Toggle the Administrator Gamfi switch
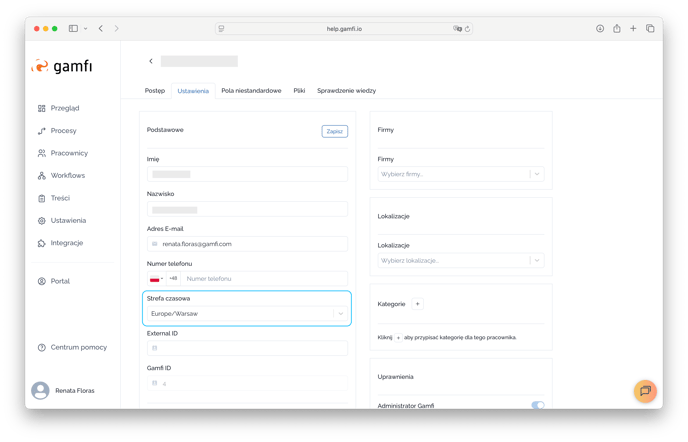Screen dimensions: 688x442 point(538,405)
